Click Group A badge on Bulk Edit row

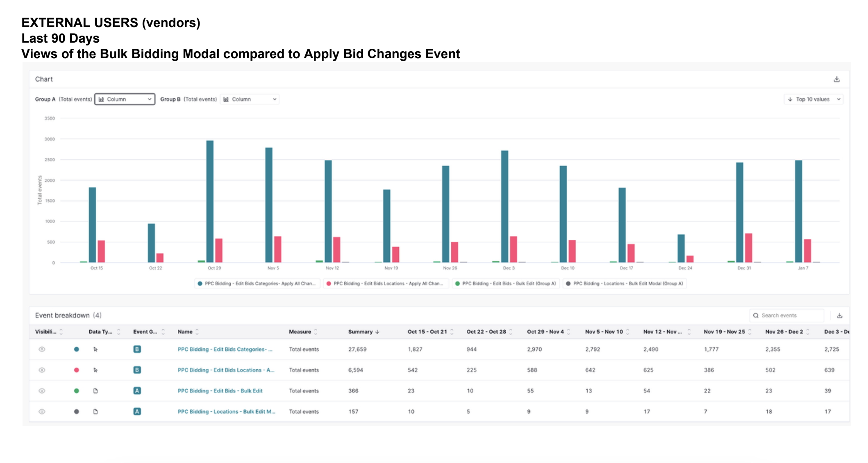click(137, 390)
